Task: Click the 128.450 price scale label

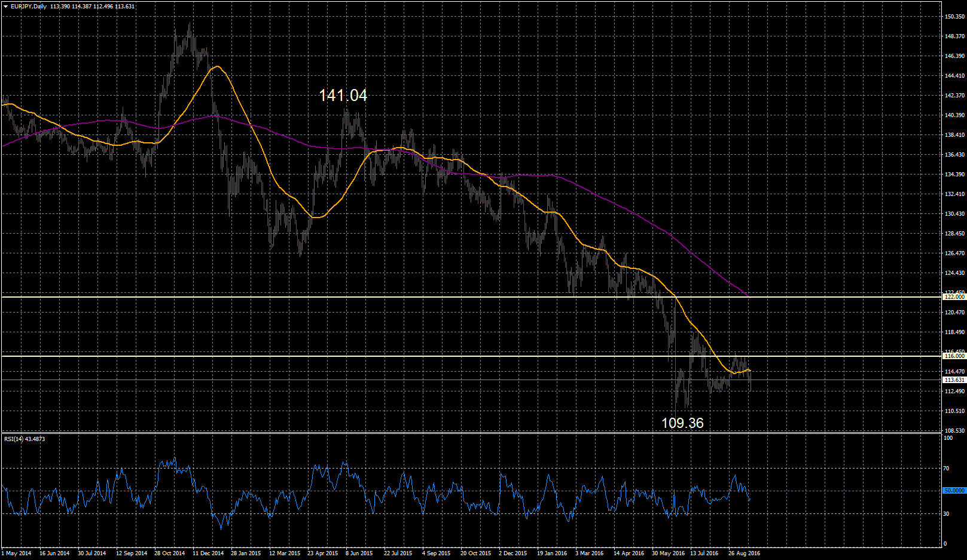Action: (x=954, y=234)
